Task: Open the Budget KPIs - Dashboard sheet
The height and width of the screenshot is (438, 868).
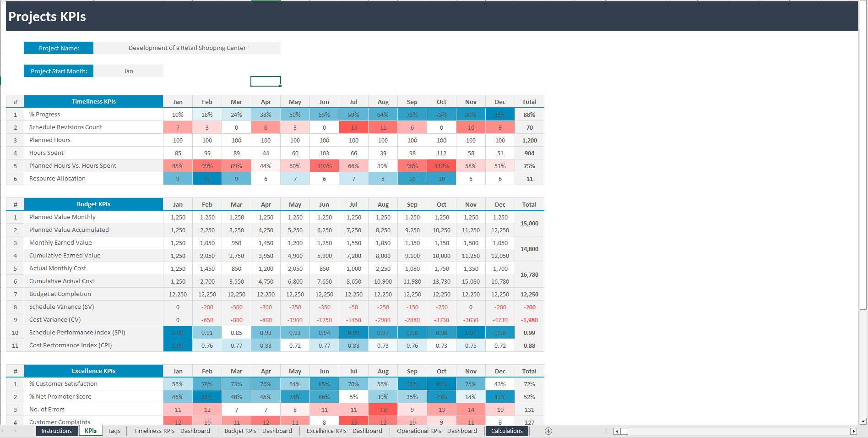Action: click(258, 431)
